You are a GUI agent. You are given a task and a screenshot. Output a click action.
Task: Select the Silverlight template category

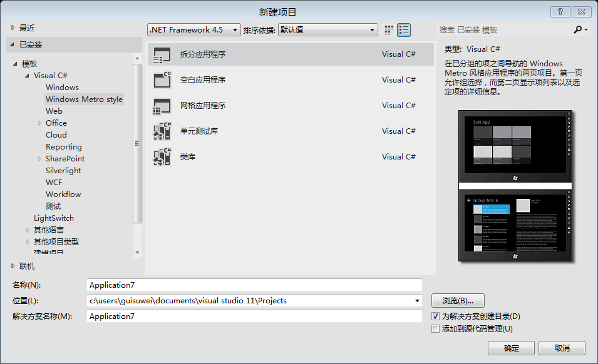tap(63, 171)
